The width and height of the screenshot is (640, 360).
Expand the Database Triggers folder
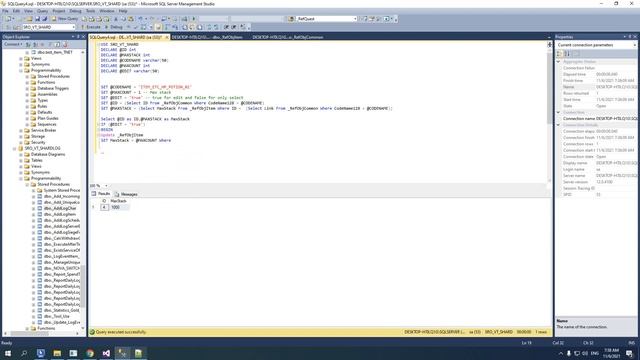[x=27, y=88]
